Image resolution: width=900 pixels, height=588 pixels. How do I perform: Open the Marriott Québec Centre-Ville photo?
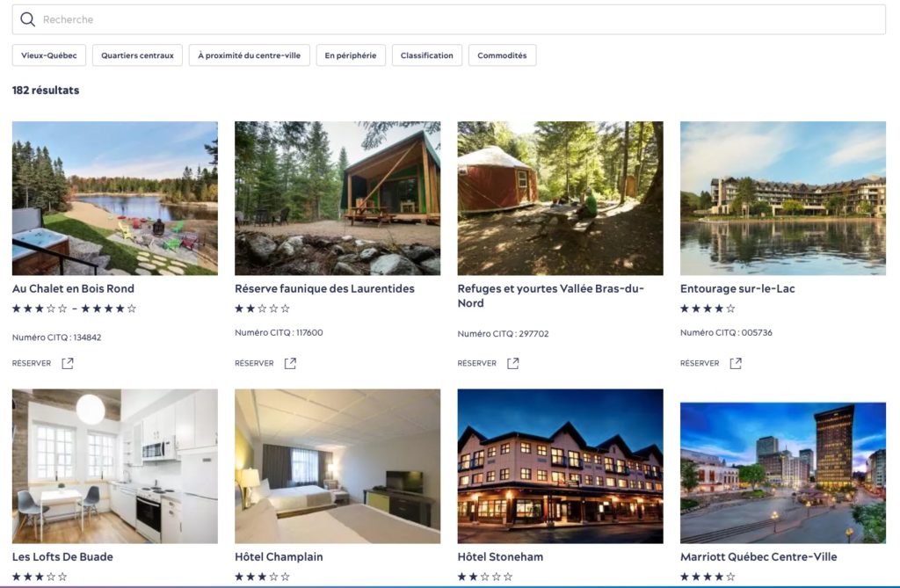click(x=783, y=473)
